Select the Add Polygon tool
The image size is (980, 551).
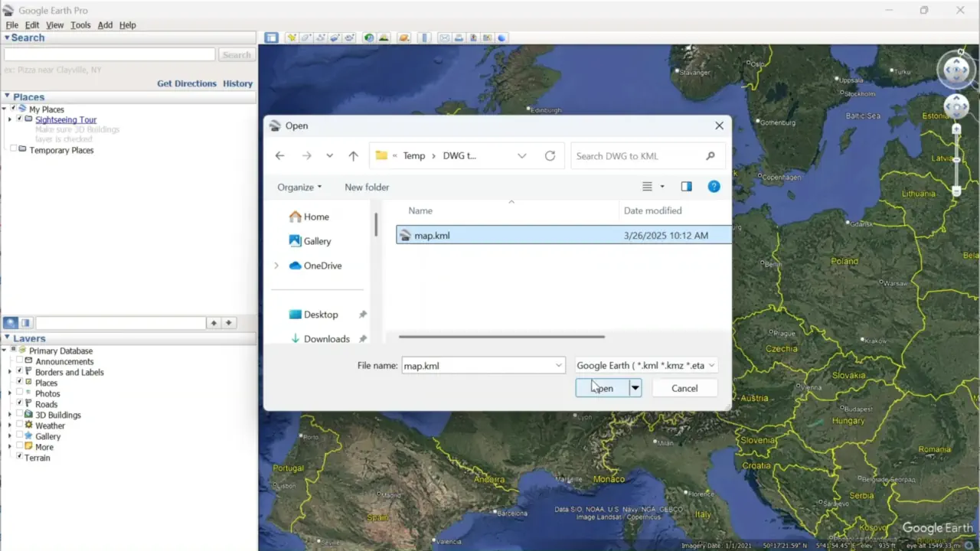pyautogui.click(x=306, y=37)
